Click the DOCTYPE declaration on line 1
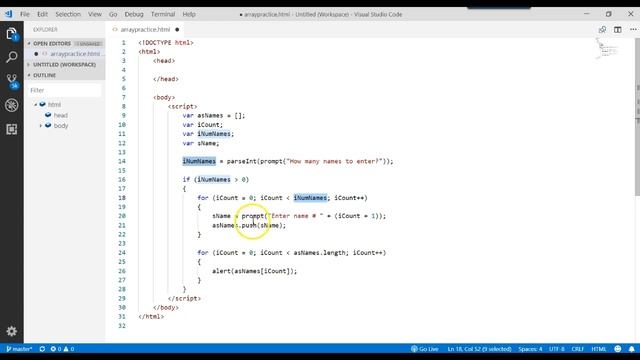This screenshot has width=640, height=360. click(x=166, y=42)
